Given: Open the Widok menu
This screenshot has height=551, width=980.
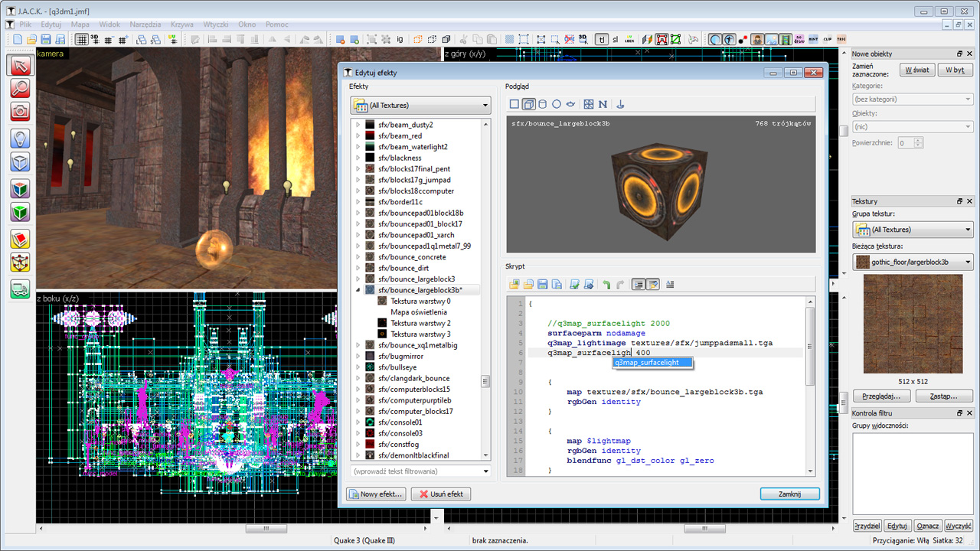Looking at the screenshot, I should point(109,24).
